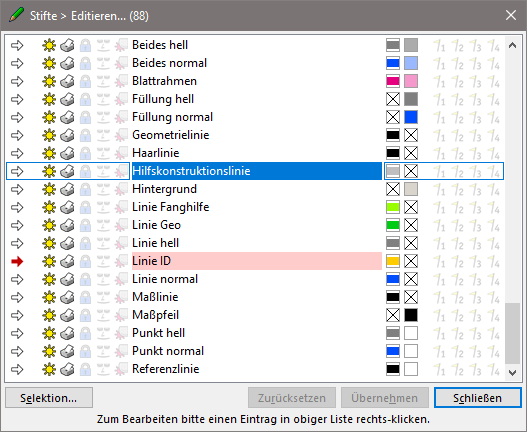This screenshot has width=527, height=432.
Task: Click arrow icon beside Linie Geo
Action: [x=17, y=225]
